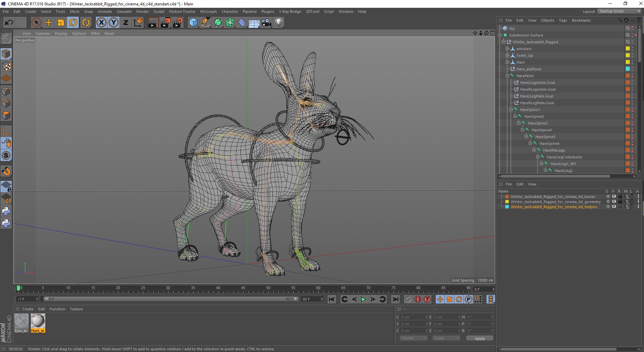Add a light object
This screenshot has height=352, width=644.
[x=279, y=23]
